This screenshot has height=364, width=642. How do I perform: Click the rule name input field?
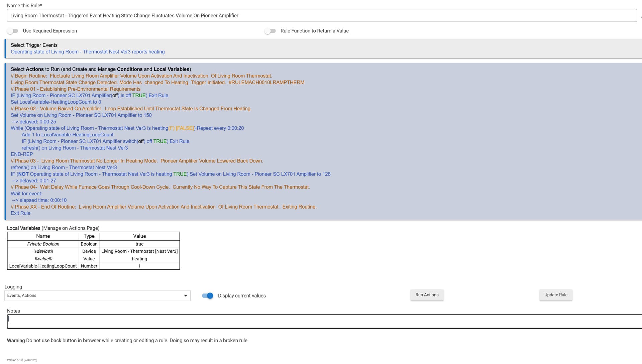click(321, 16)
